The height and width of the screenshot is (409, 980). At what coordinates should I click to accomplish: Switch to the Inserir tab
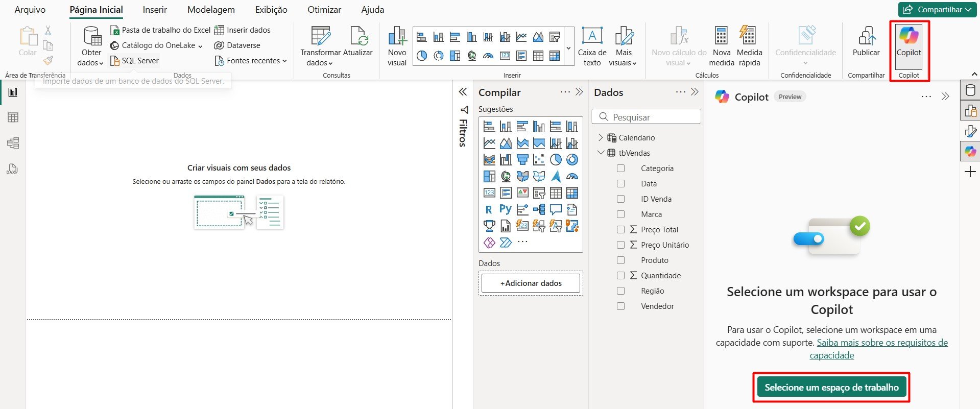(155, 10)
